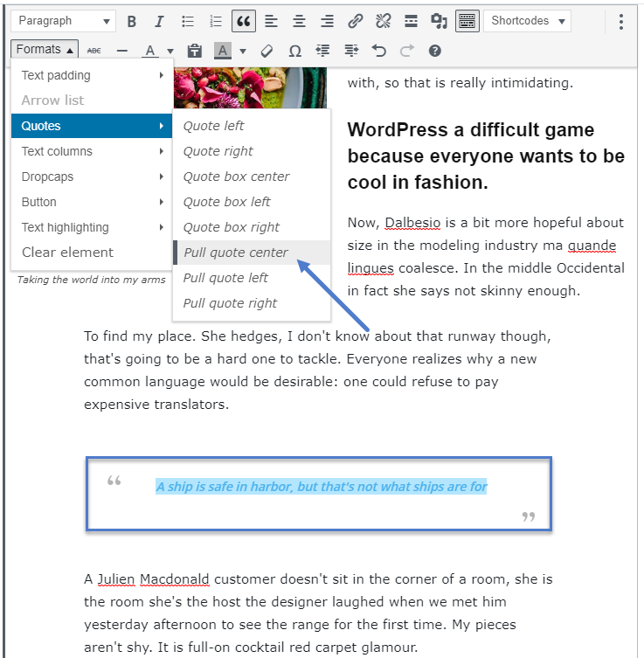Screen dimensions: 644x658
Task: Apply the Pull quote right style
Action: point(252,303)
